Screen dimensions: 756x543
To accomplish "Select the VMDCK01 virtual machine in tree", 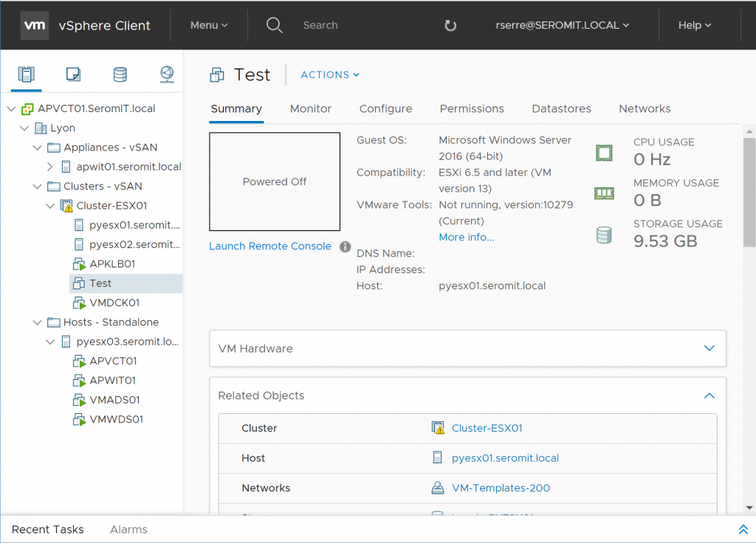I will (114, 302).
